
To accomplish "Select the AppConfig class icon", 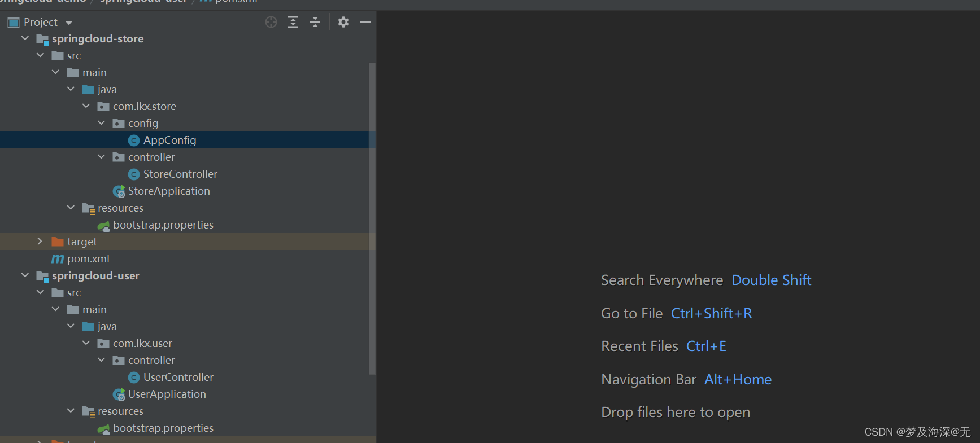I will coord(134,141).
